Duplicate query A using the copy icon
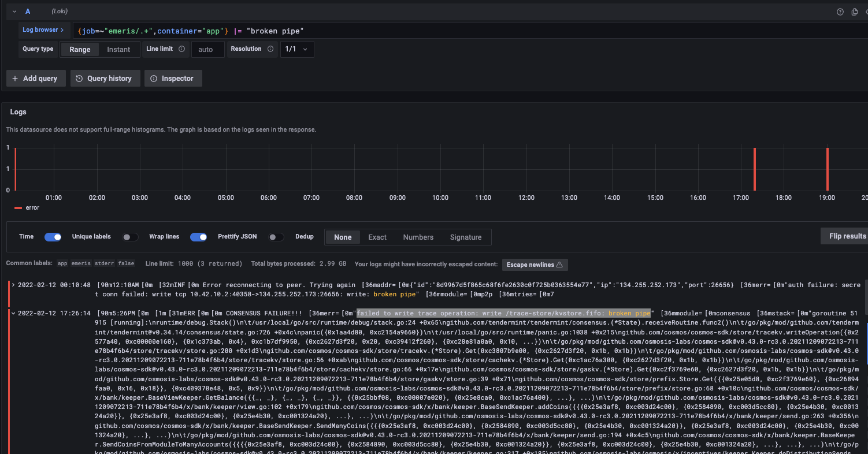The image size is (868, 454). [855, 12]
